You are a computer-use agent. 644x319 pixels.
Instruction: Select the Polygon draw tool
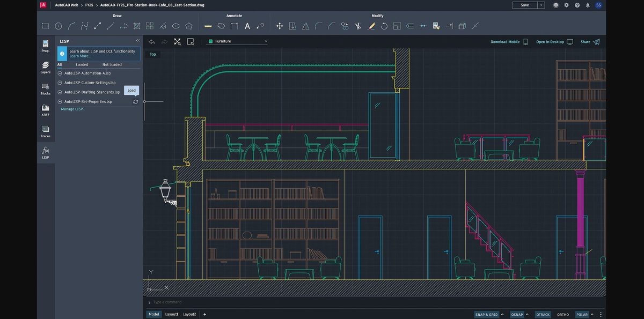189,26
